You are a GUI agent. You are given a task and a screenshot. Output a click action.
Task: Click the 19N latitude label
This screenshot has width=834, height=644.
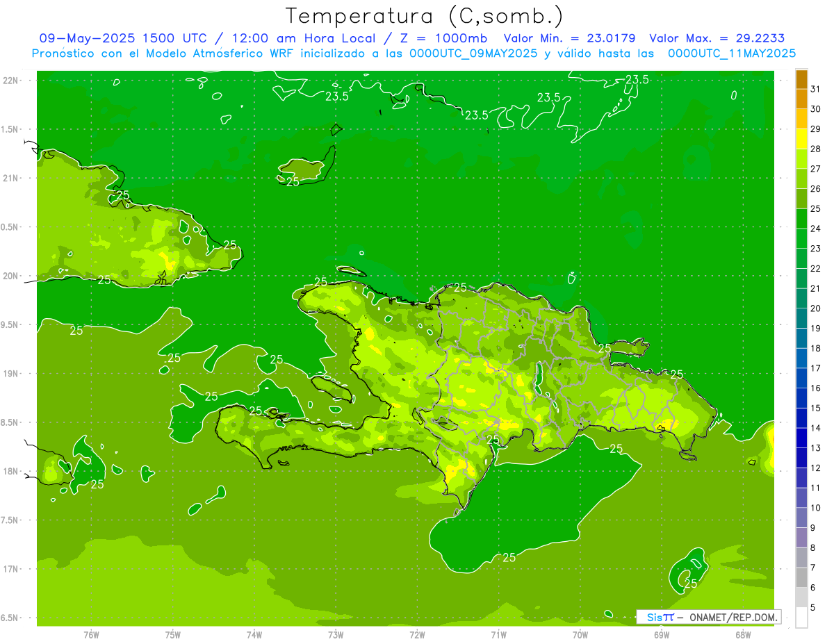(x=10, y=374)
